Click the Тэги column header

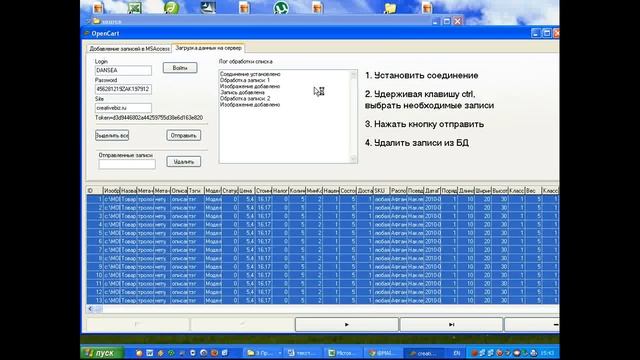tap(196, 191)
